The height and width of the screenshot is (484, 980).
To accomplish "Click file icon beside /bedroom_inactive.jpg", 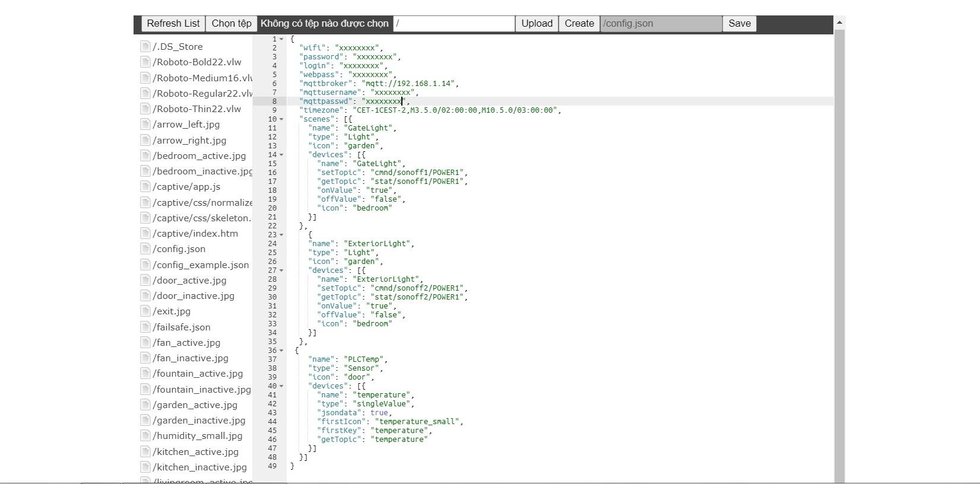I will [145, 171].
